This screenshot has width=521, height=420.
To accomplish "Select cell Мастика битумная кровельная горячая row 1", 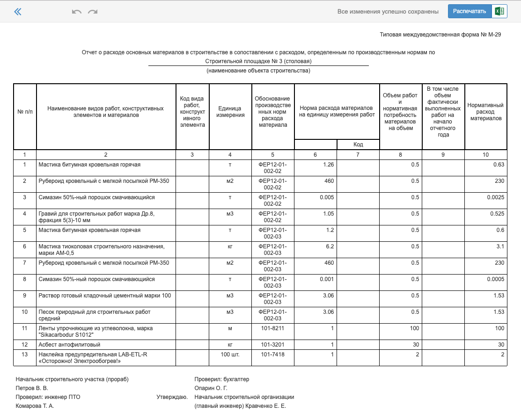I will point(106,168).
